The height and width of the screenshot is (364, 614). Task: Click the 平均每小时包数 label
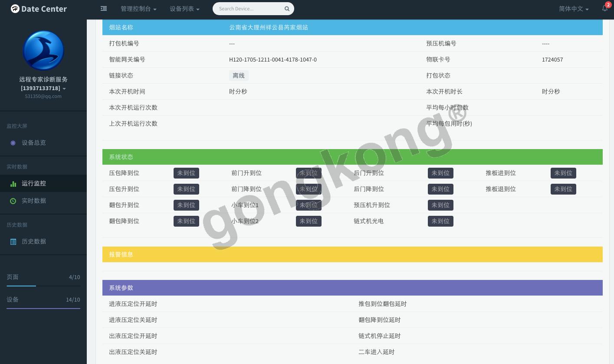point(447,107)
